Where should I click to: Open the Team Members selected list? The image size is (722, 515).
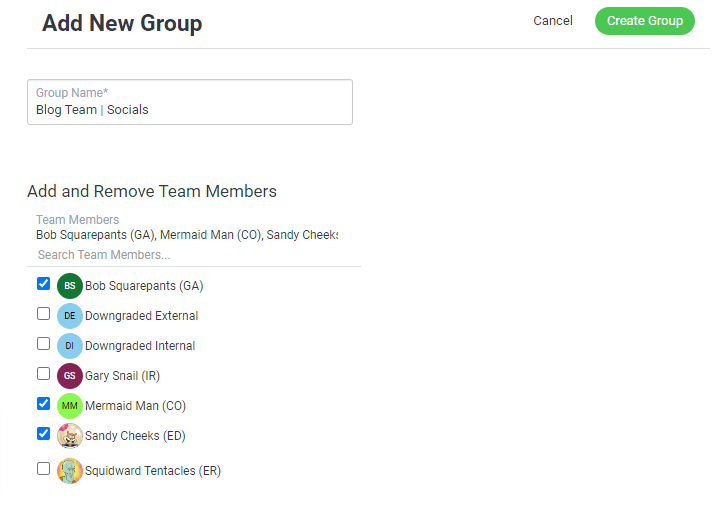point(187,235)
